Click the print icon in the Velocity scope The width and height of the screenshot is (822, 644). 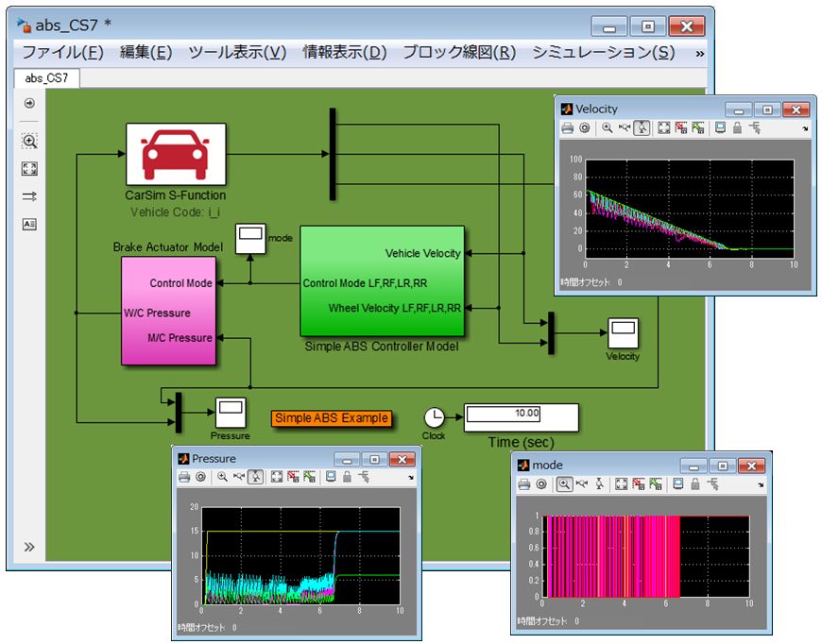point(567,127)
